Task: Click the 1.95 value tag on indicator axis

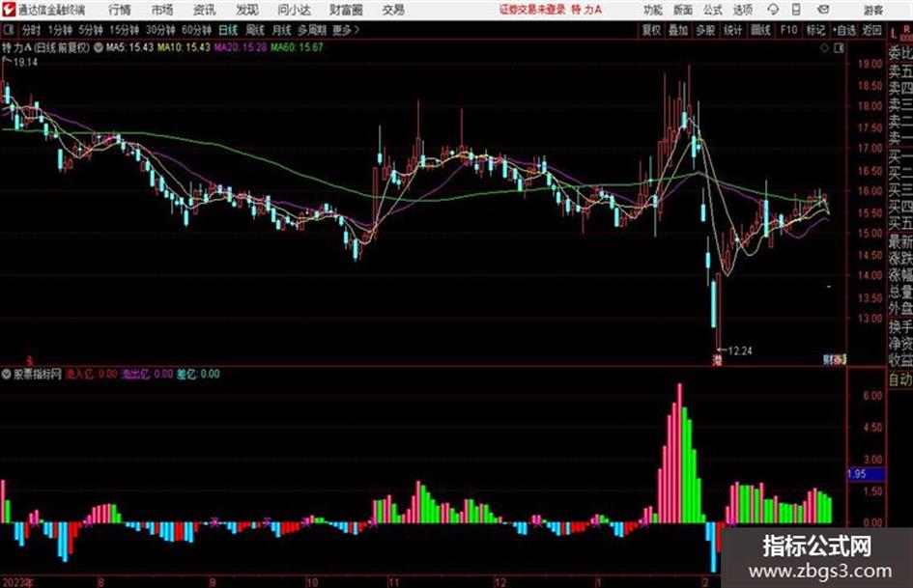Action: tap(867, 474)
